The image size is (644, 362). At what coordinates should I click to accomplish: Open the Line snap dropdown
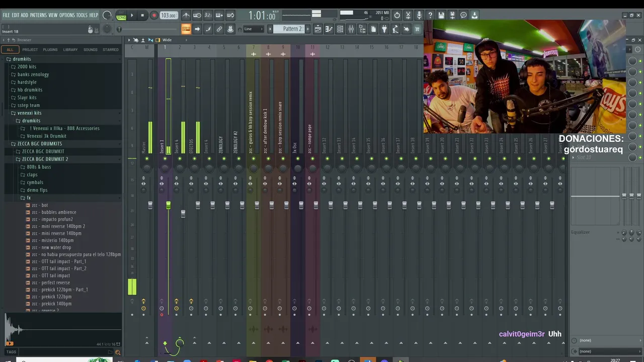click(254, 29)
